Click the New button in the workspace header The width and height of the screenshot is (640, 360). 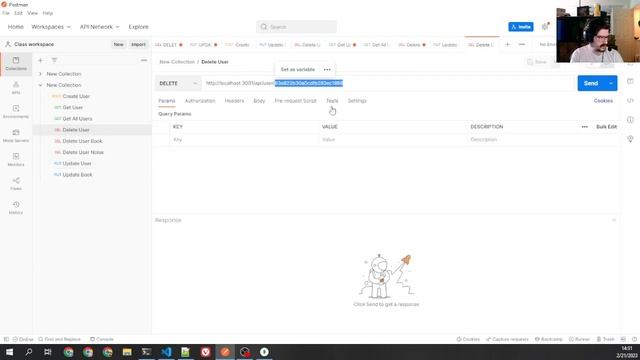tap(118, 44)
